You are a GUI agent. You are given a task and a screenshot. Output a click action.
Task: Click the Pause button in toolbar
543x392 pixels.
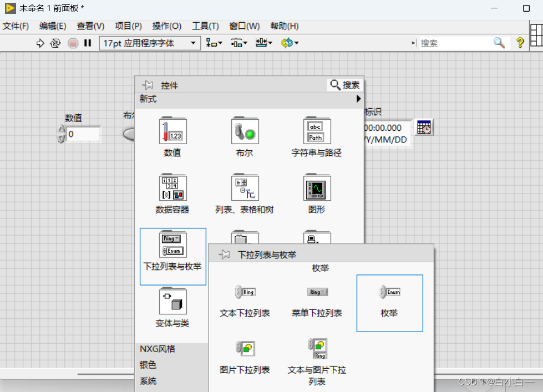[x=88, y=43]
